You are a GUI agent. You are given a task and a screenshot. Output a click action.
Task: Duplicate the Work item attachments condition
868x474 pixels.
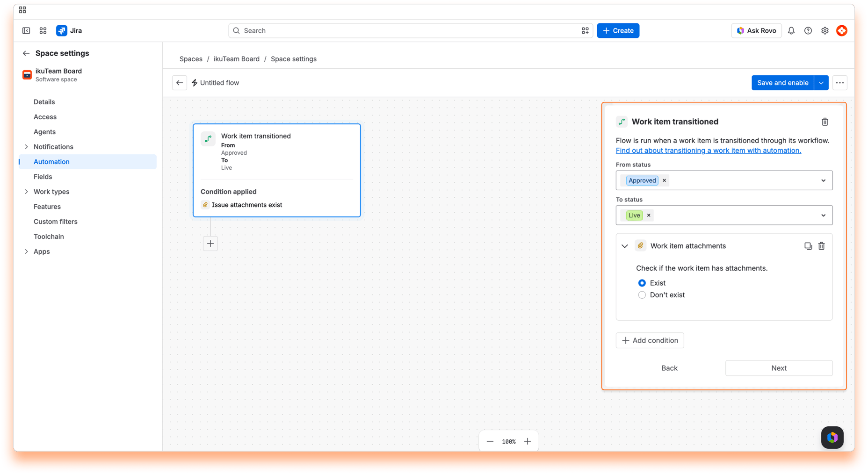(x=808, y=246)
